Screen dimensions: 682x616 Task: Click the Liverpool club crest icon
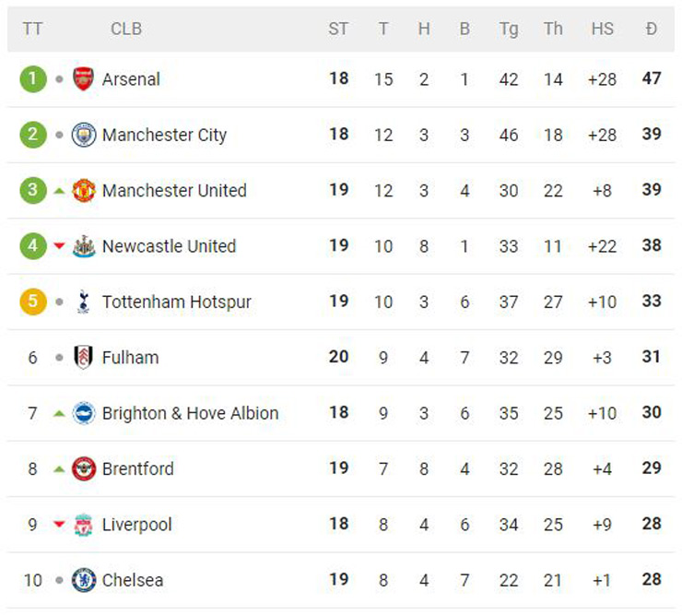tap(84, 524)
